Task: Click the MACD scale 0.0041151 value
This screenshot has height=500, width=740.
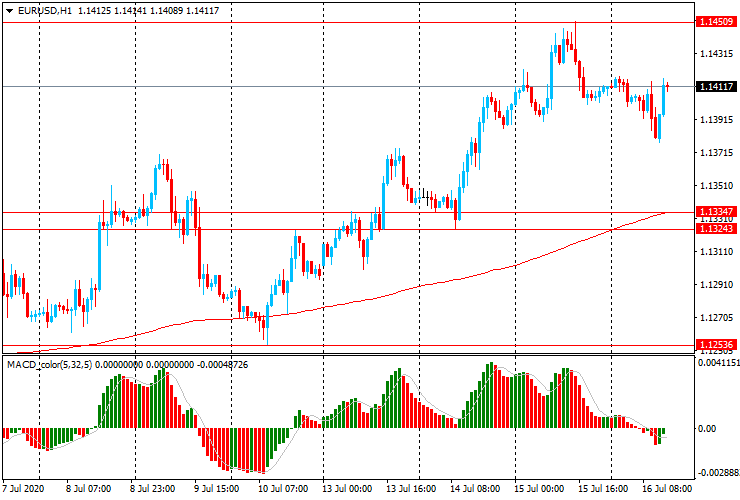Action: 719,363
